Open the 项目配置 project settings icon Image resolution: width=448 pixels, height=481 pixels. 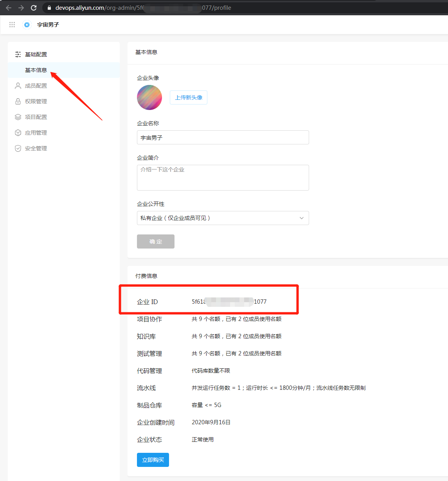click(x=18, y=117)
